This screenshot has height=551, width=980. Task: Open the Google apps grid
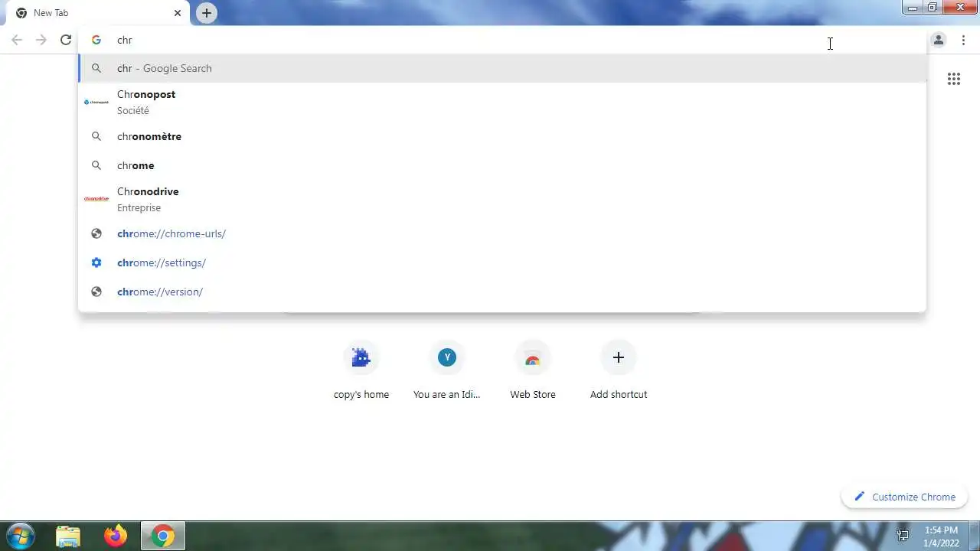[x=954, y=79]
